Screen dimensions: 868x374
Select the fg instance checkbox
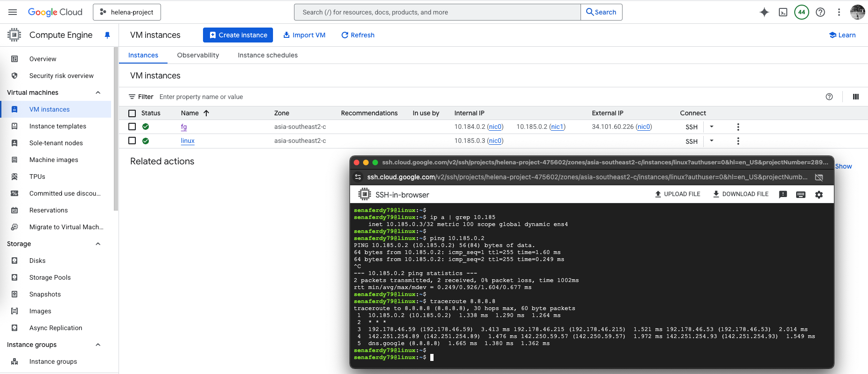click(x=132, y=127)
